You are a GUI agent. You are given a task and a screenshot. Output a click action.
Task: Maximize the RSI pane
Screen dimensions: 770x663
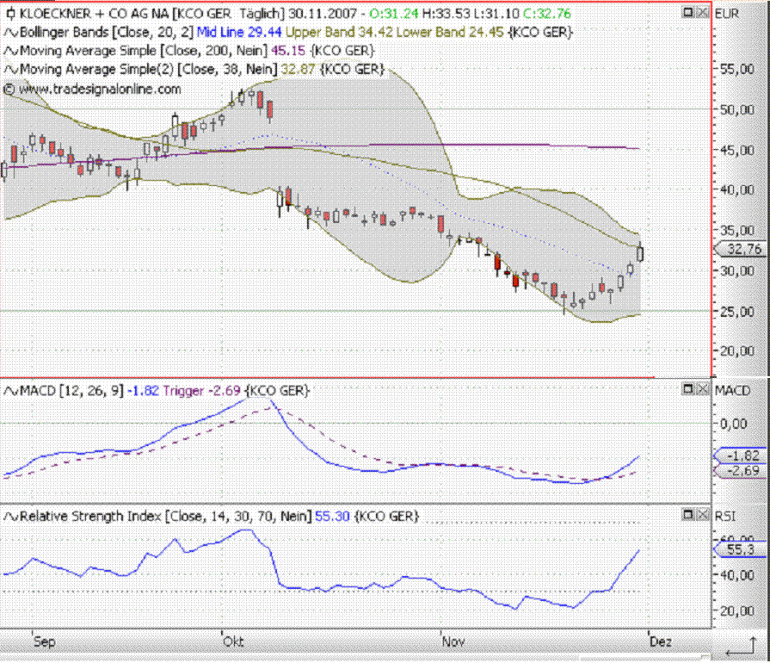pyautogui.click(x=688, y=514)
